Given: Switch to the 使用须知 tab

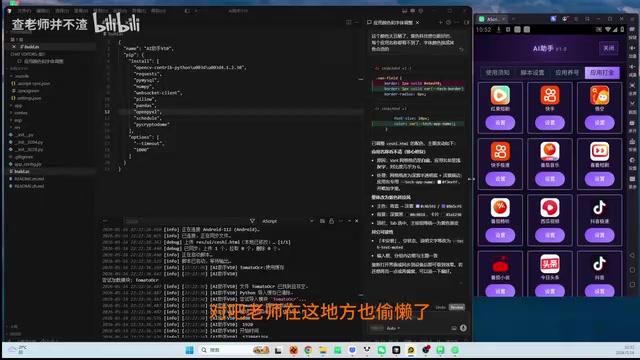Looking at the screenshot, I should [497, 73].
